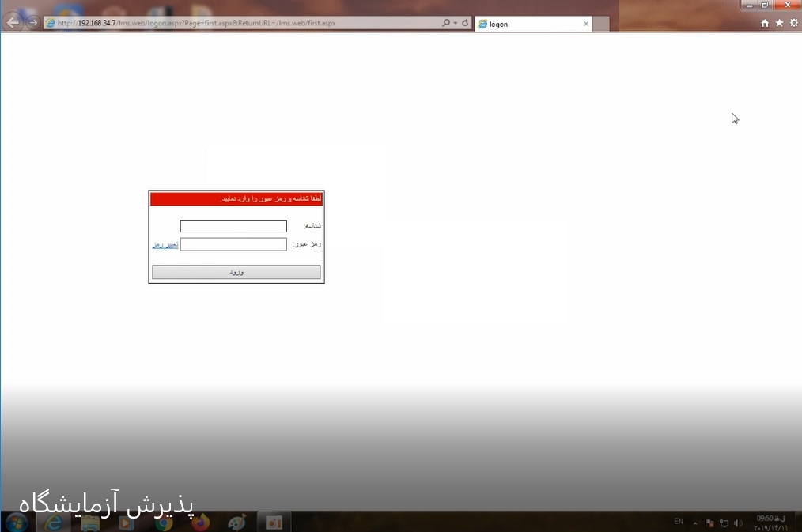This screenshot has width=802, height=532.
Task: Click the browser Back arrow button
Action: 13,22
